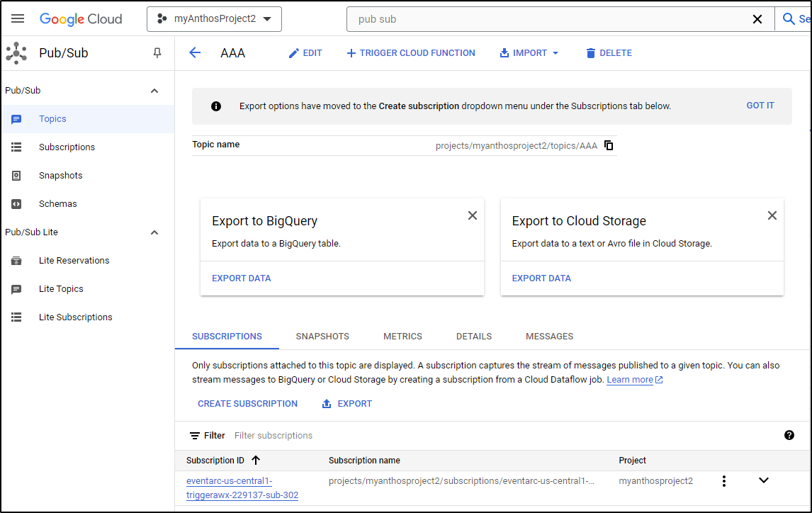Open Lite Subscriptions in the sidebar
The height and width of the screenshot is (513, 812).
[87, 317]
